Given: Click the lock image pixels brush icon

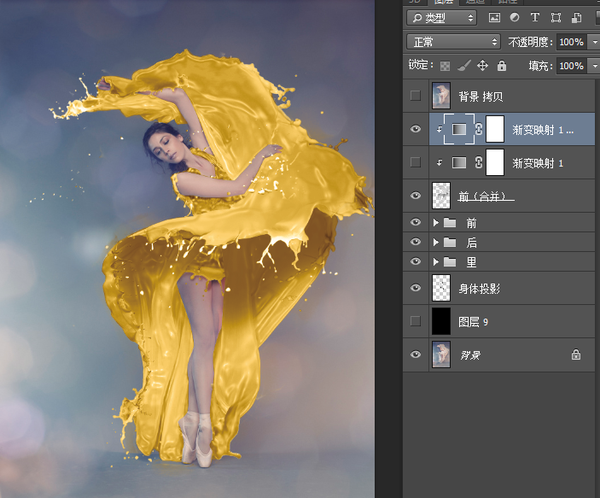Looking at the screenshot, I should pyautogui.click(x=463, y=65).
